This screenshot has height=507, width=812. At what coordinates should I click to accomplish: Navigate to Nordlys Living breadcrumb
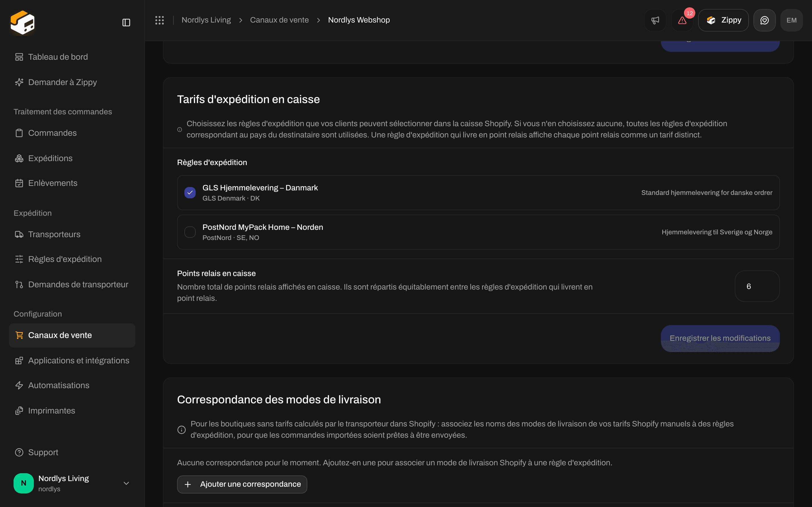(206, 20)
